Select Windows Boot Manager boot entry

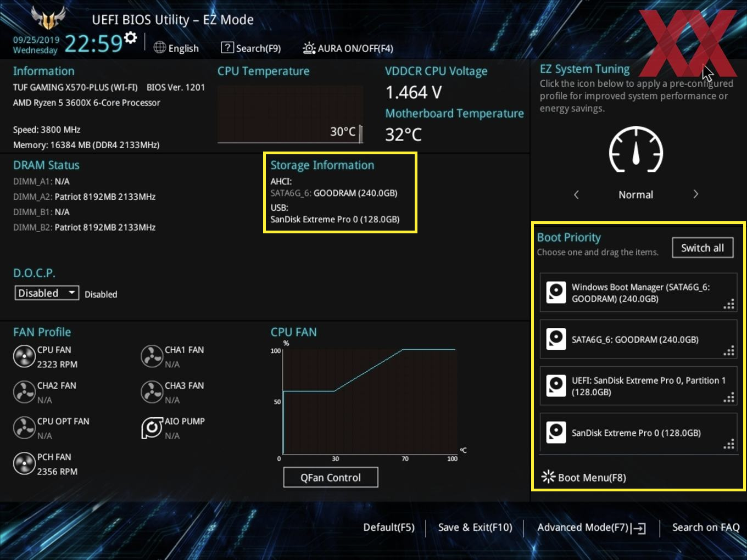(638, 293)
